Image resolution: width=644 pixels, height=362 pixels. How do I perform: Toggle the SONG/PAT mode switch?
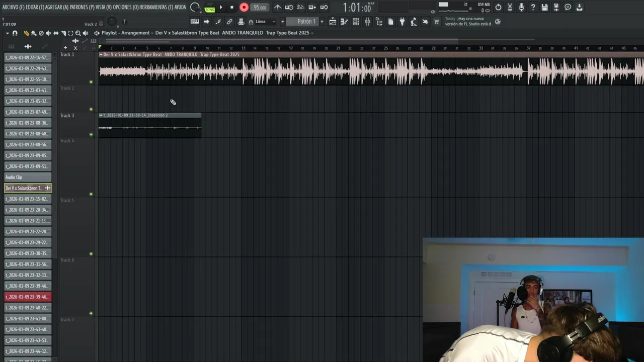click(210, 8)
